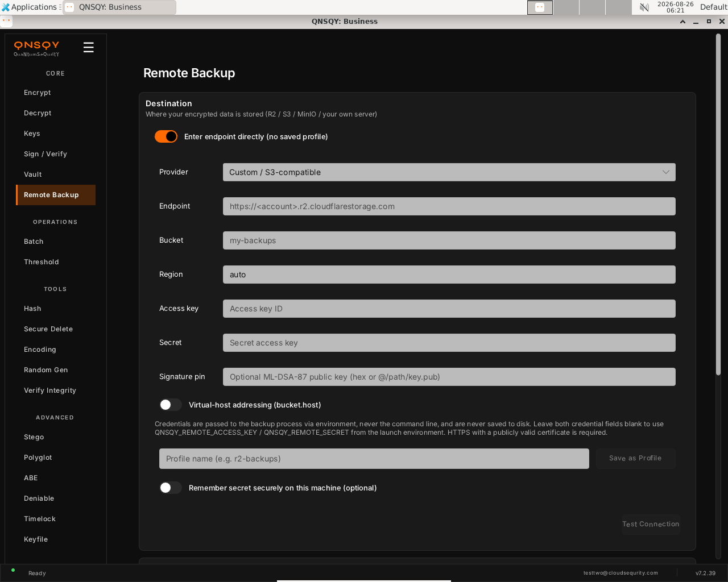This screenshot has width=728, height=582.
Task: Click the TOOLS sidebar section label
Action: coord(55,289)
